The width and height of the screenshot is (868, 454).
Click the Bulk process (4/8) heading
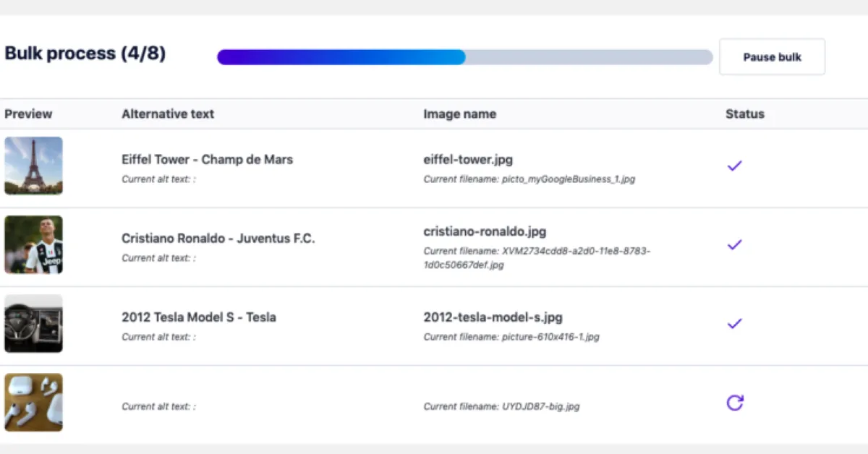click(85, 53)
